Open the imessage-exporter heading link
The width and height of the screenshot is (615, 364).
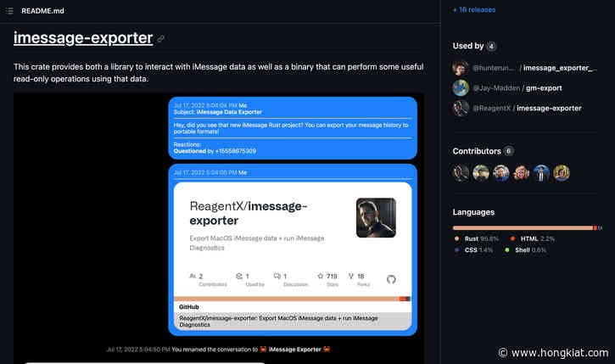point(83,38)
